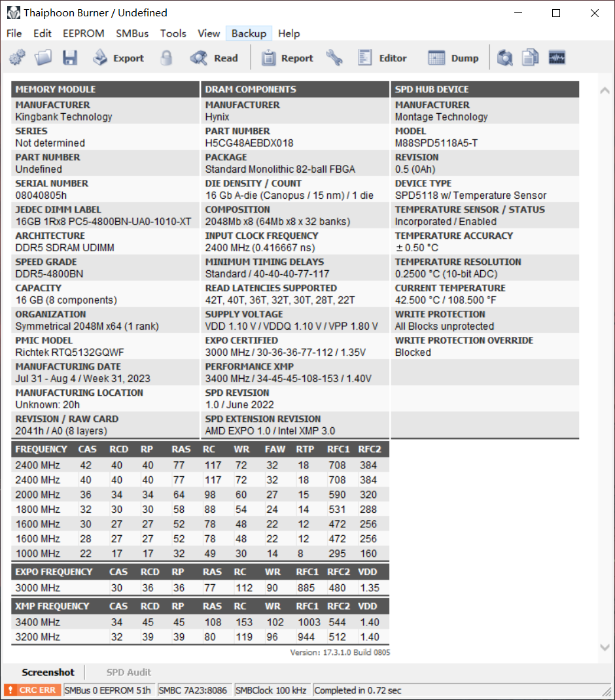
Task: Open the Help menu
Action: (289, 33)
